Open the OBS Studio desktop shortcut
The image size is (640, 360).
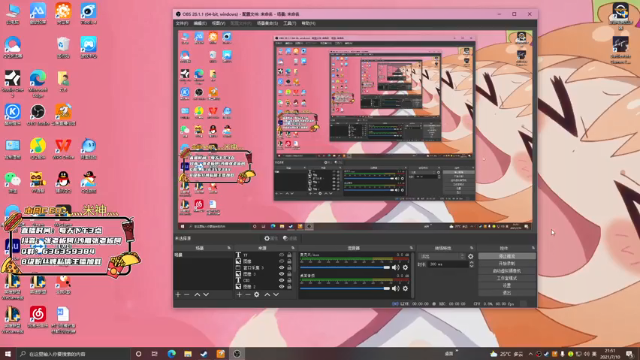click(38, 115)
